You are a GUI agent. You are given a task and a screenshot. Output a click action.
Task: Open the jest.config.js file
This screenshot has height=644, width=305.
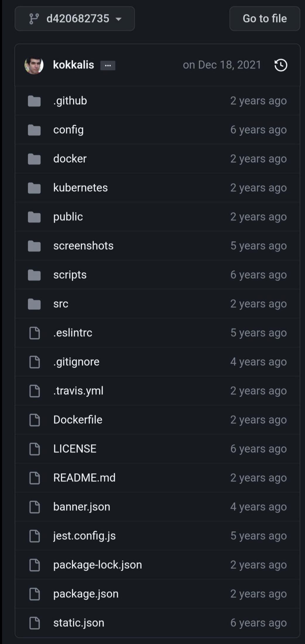pos(84,536)
